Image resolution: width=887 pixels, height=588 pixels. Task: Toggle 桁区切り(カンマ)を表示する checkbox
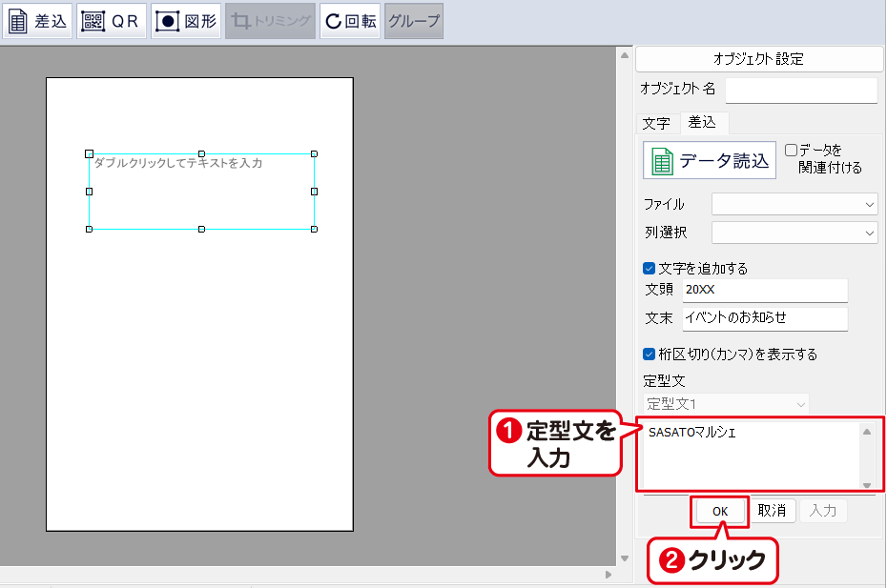[x=650, y=355]
